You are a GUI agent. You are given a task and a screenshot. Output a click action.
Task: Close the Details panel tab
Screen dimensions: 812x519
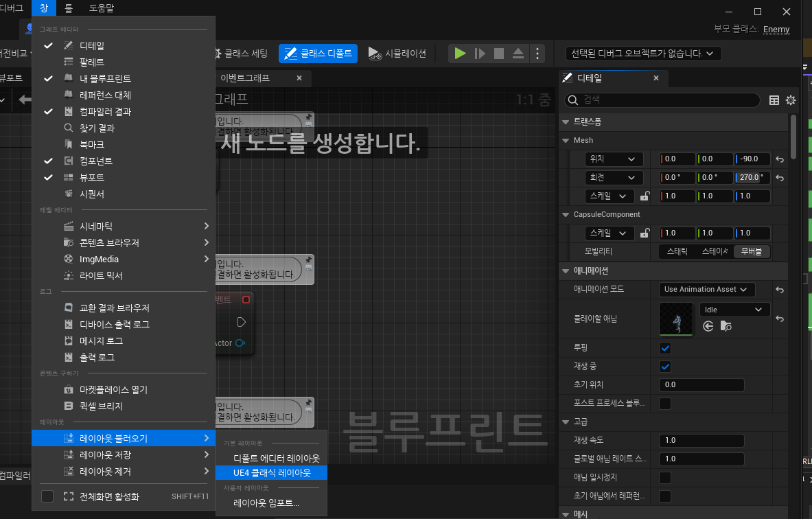656,78
